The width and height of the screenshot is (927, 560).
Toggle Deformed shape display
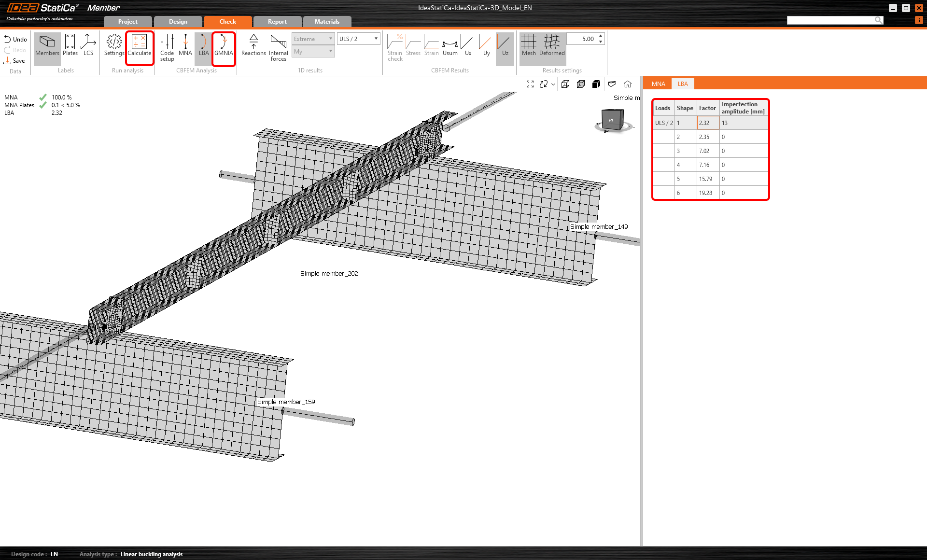[x=552, y=46]
